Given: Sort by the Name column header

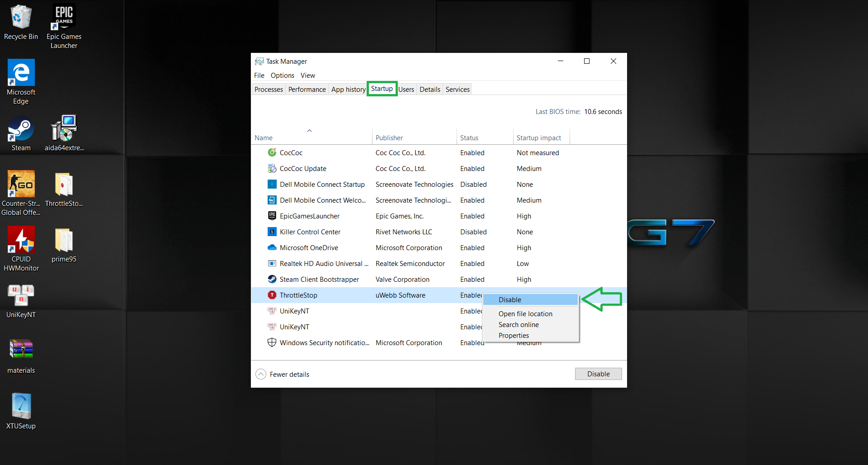Looking at the screenshot, I should click(311, 137).
